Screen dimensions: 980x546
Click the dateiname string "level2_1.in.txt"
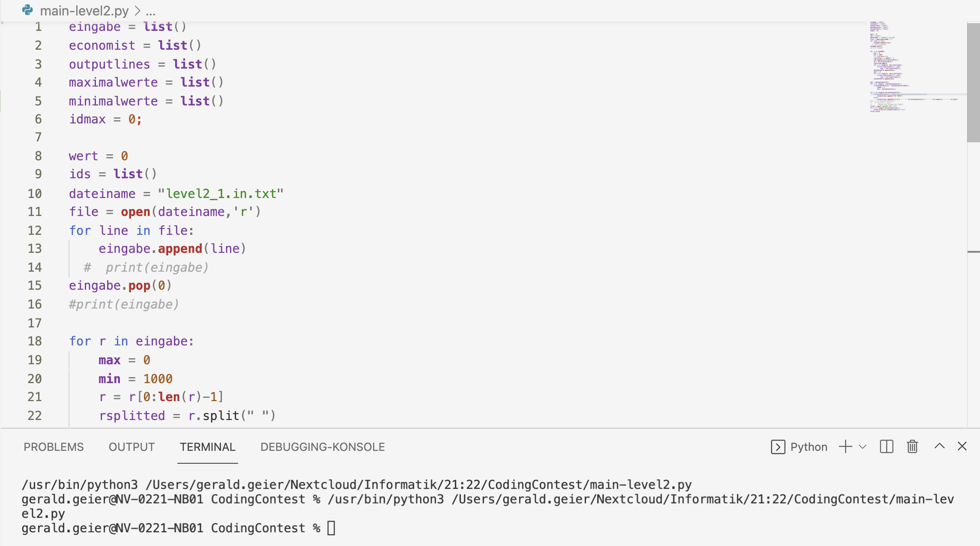pyautogui.click(x=221, y=194)
